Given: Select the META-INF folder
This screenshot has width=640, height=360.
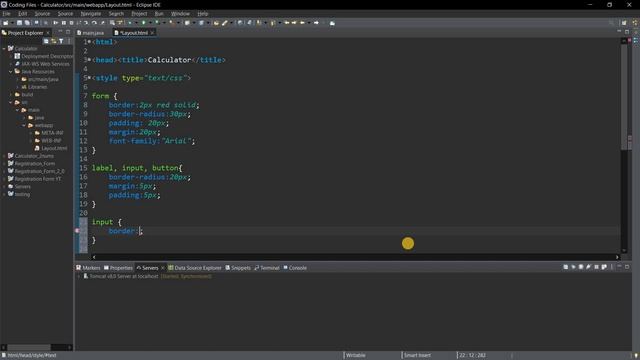Looking at the screenshot, I should point(49,133).
